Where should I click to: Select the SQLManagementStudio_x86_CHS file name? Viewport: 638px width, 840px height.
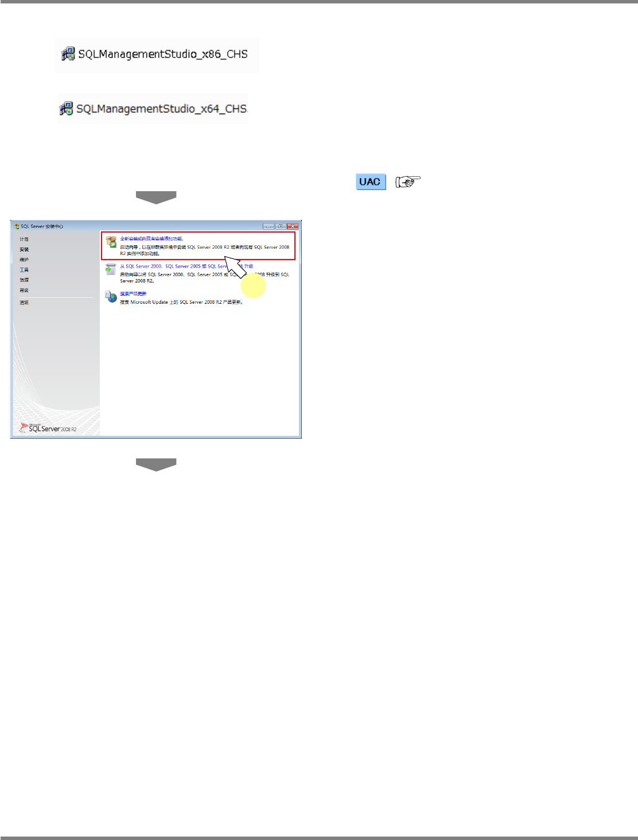click(x=163, y=54)
